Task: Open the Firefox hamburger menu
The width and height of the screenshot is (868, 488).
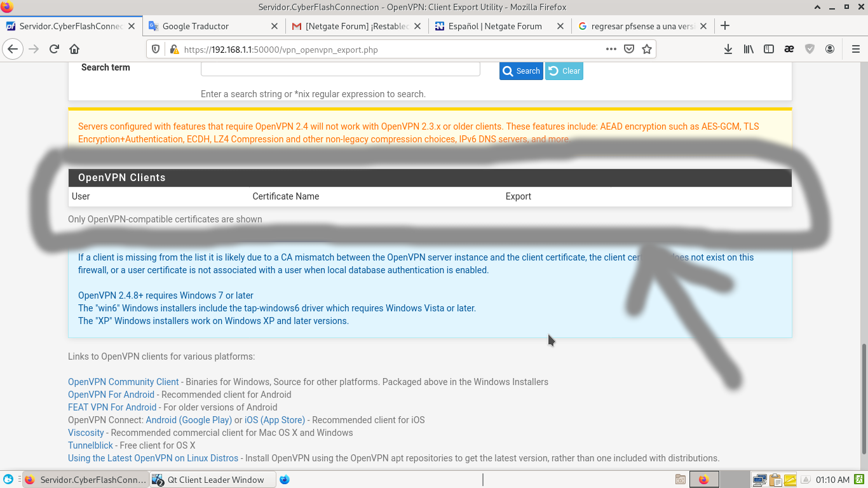Action: 855,49
